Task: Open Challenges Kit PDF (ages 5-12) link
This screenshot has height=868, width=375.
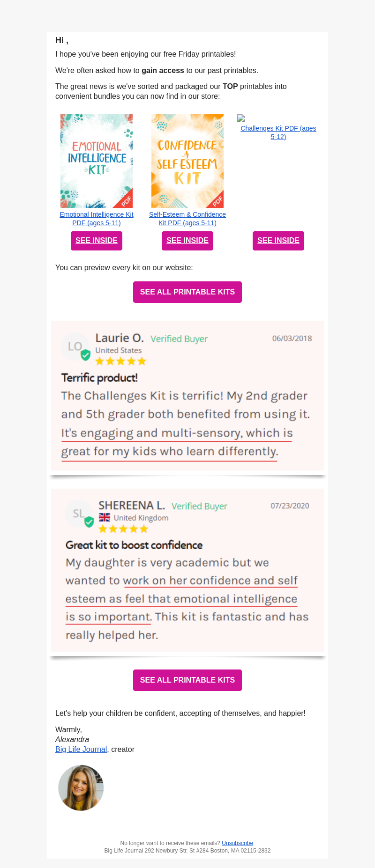Action: click(x=278, y=132)
